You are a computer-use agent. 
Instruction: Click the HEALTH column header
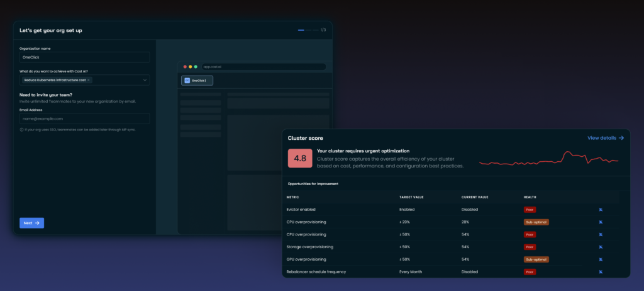(x=530, y=197)
